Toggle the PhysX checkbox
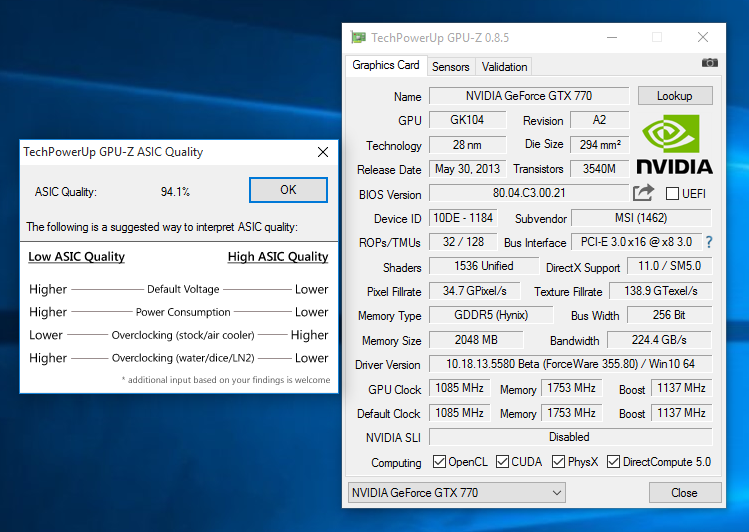This screenshot has width=749, height=532. coord(558,462)
